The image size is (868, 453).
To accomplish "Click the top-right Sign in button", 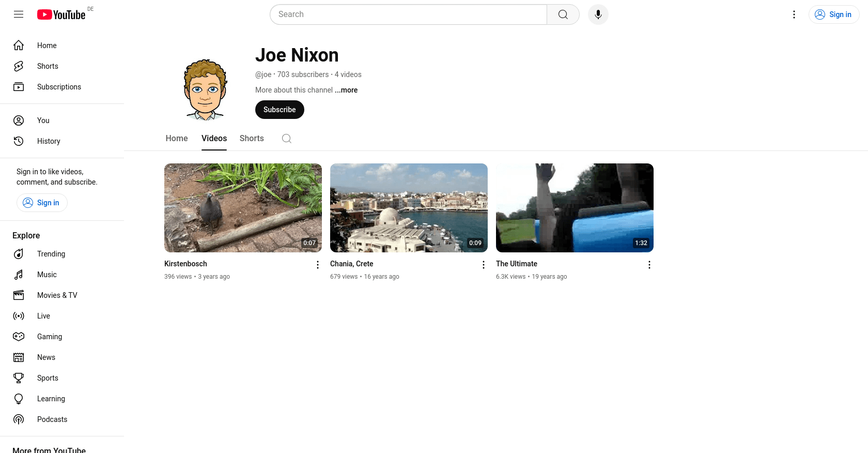I will coord(833,14).
